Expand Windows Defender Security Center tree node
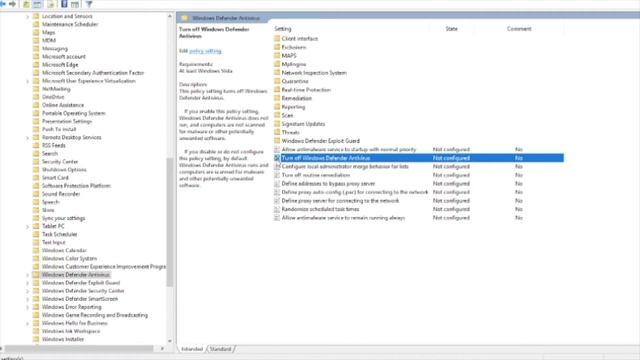The height and width of the screenshot is (360, 640). point(28,291)
